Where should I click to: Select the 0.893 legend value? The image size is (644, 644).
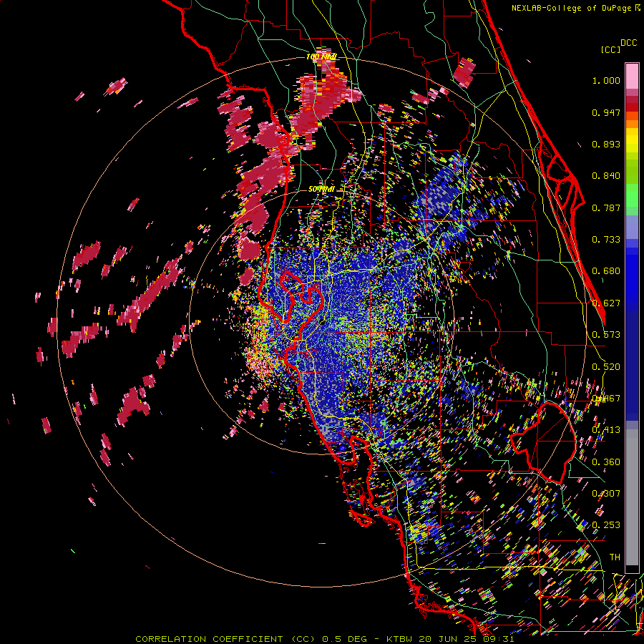(606, 144)
